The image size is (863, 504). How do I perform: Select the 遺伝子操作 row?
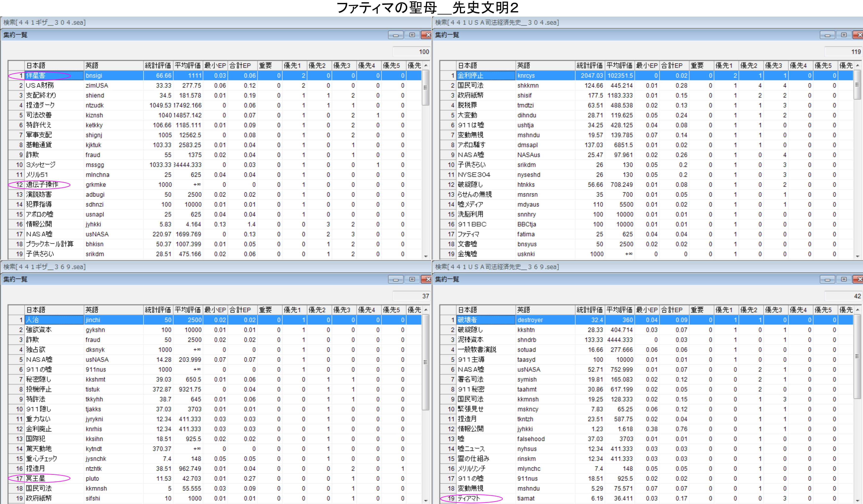[x=42, y=185]
